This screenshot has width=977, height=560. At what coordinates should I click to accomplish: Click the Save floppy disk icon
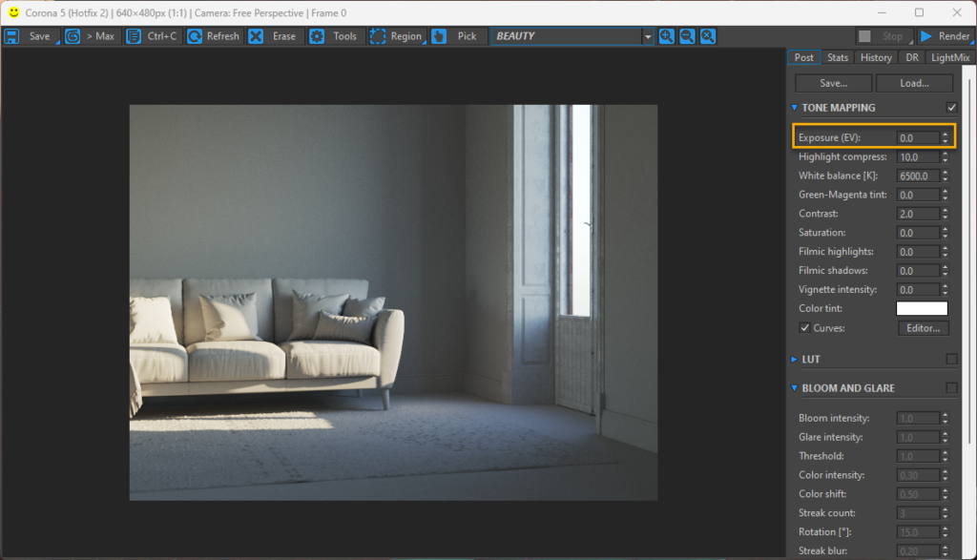click(11, 36)
